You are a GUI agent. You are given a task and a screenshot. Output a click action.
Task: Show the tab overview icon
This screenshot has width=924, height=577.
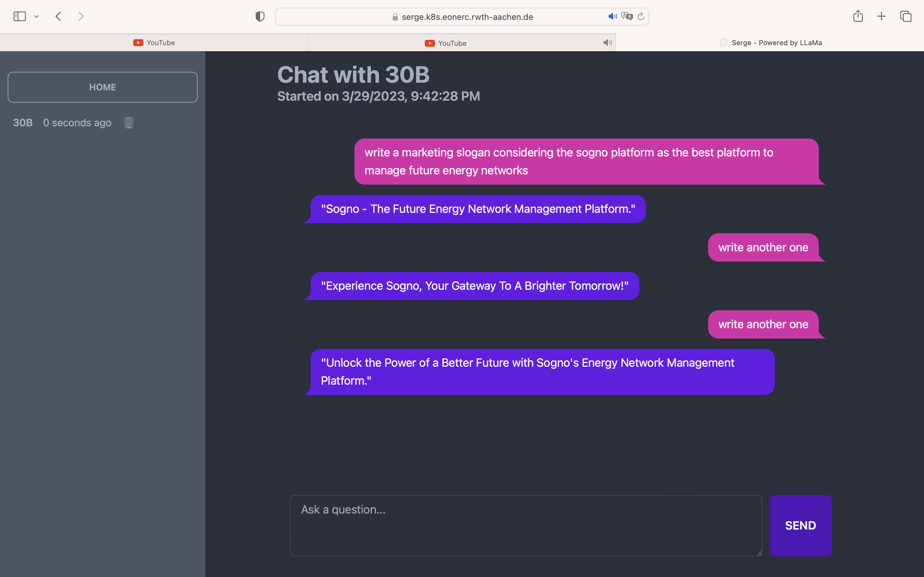pyautogui.click(x=906, y=16)
